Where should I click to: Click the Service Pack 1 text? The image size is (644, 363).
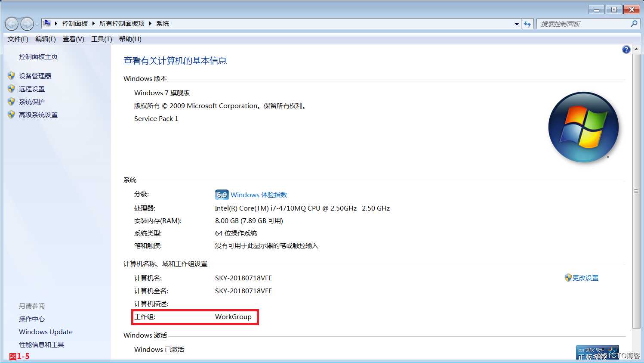tap(156, 119)
